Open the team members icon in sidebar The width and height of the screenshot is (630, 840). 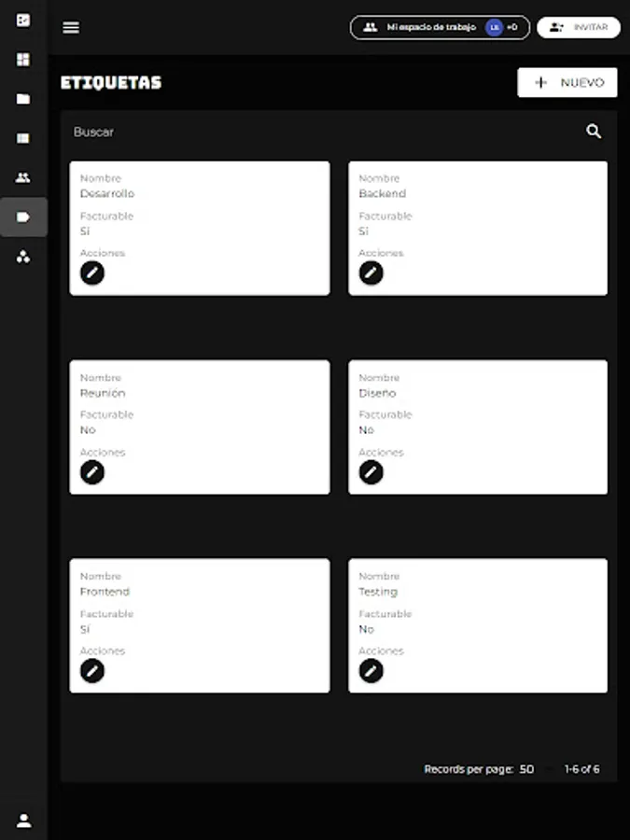(23, 178)
